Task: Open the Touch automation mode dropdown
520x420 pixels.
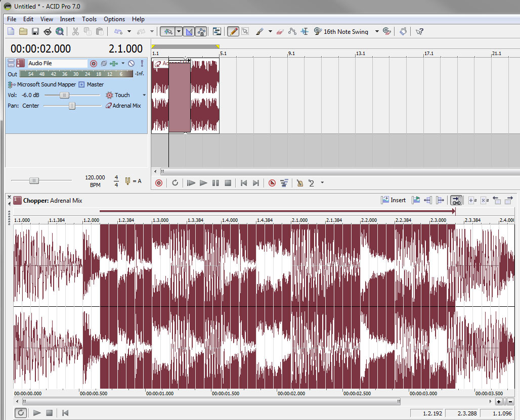Action: 144,95
